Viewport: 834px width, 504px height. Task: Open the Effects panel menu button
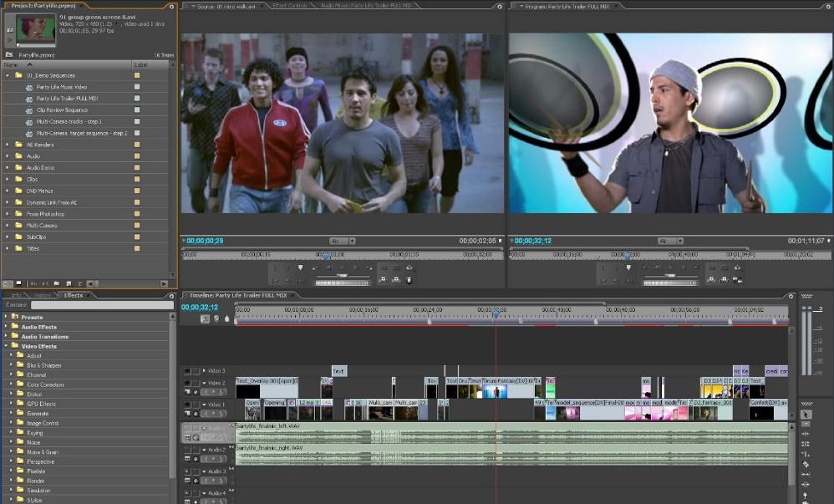click(x=171, y=296)
